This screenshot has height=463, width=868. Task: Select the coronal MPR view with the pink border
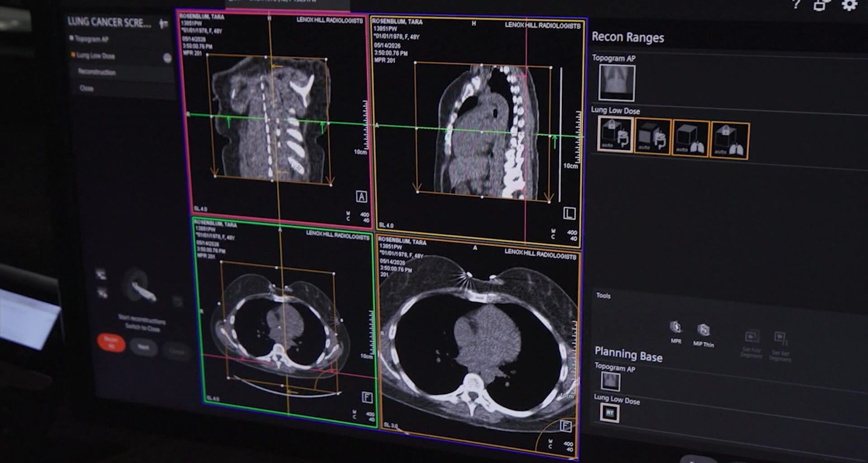pos(274,118)
